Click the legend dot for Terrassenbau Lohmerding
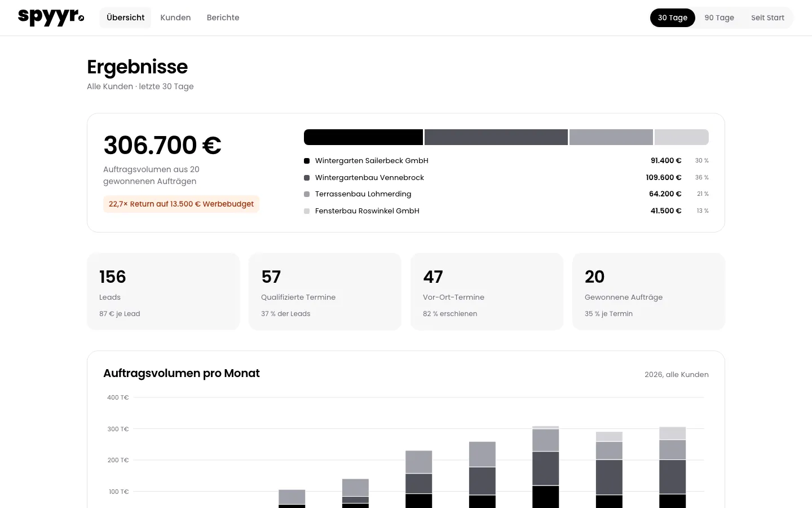This screenshot has height=508, width=812. (x=307, y=194)
